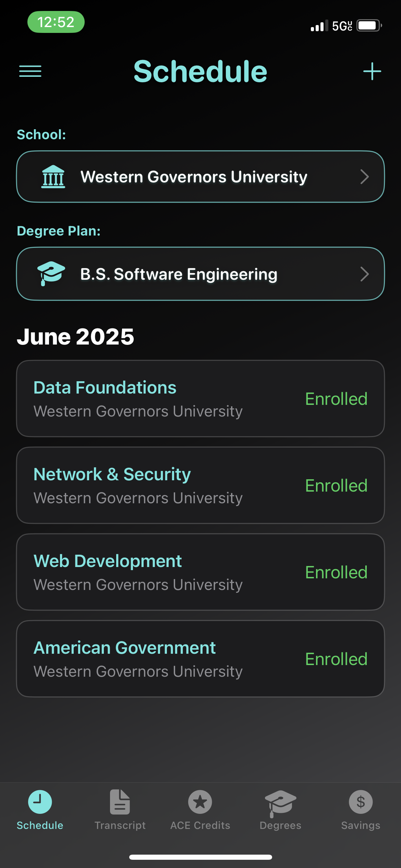The image size is (401, 868).
Task: Open the hamburger menu
Action: tap(30, 71)
